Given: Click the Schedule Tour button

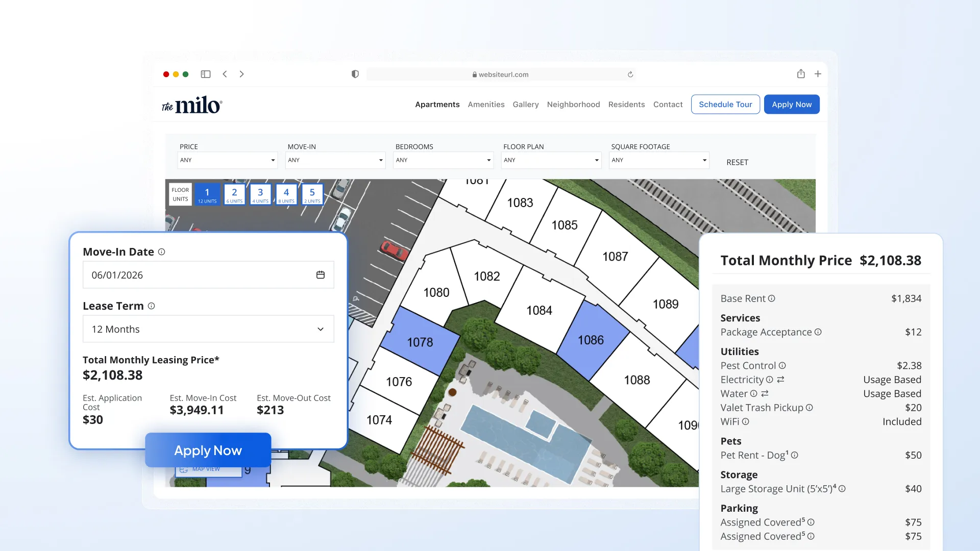Looking at the screenshot, I should (x=725, y=105).
